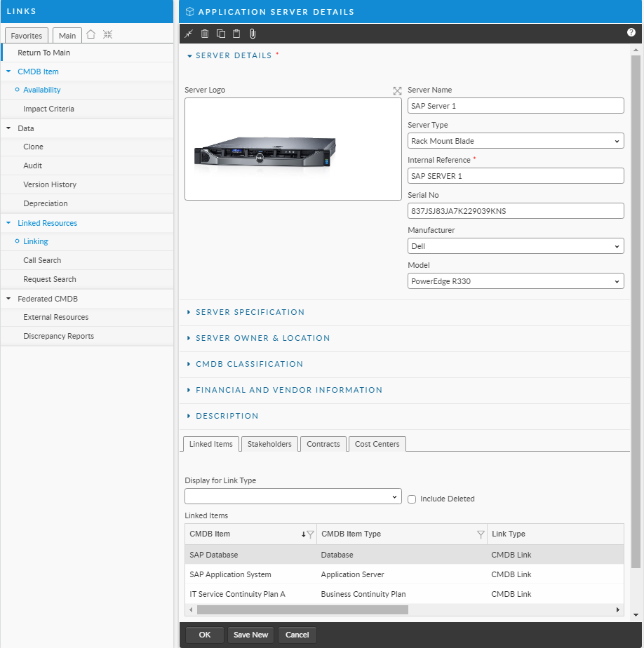Expand the Server Logo image icon
Screen dimensions: 644x648
tap(397, 90)
